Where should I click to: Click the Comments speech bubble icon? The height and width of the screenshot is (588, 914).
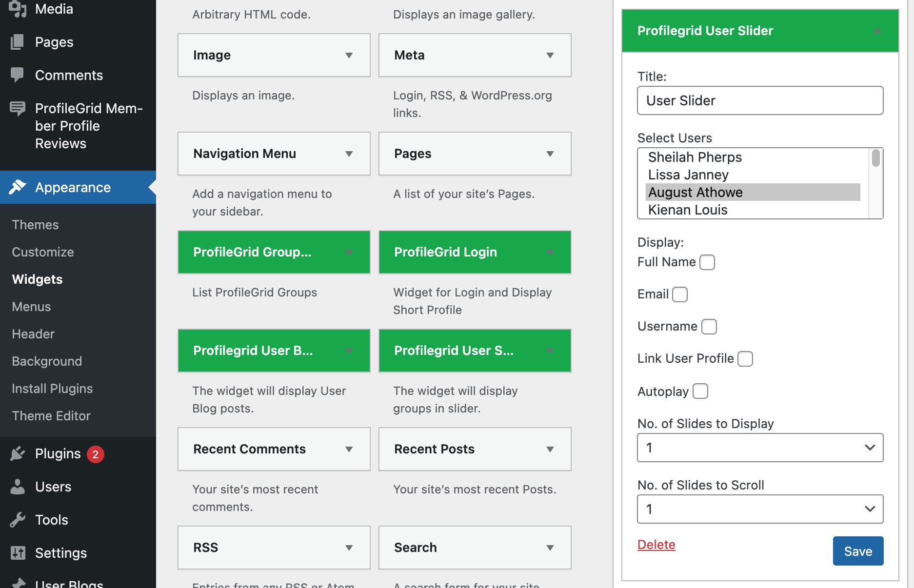click(17, 75)
